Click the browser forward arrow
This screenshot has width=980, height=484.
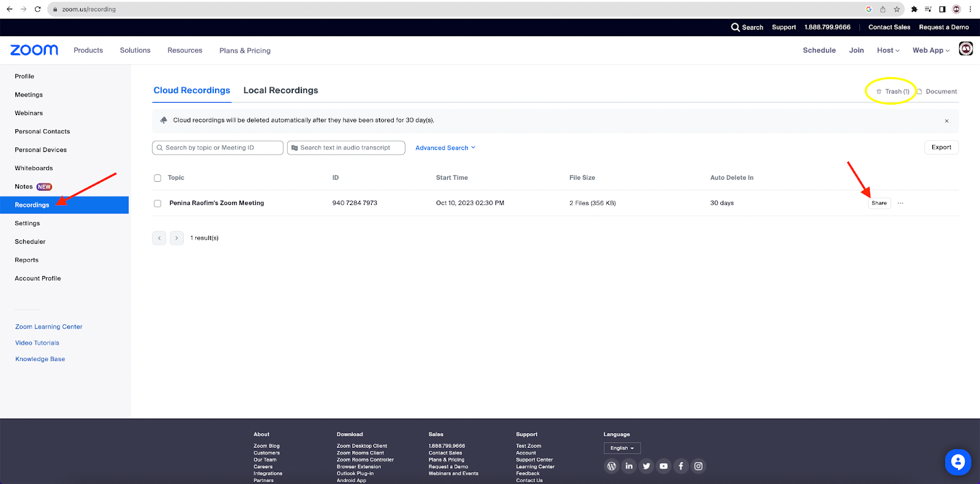coord(23,9)
